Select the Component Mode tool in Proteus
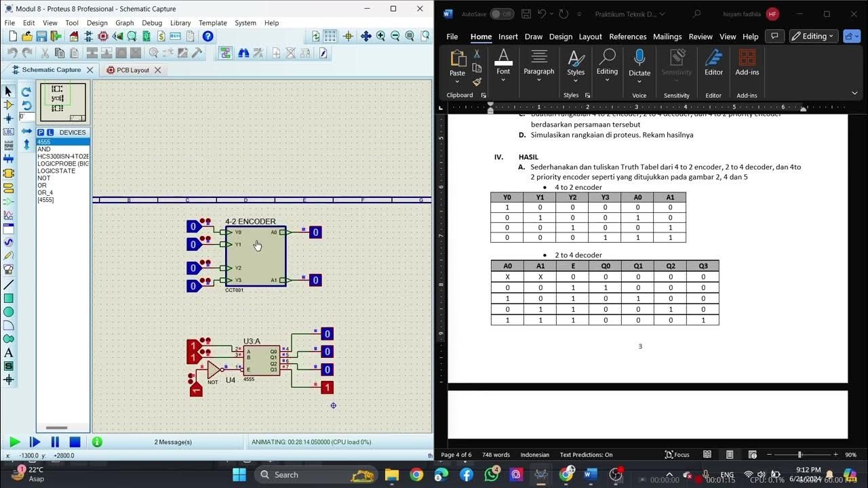The height and width of the screenshot is (488, 868). point(9,105)
